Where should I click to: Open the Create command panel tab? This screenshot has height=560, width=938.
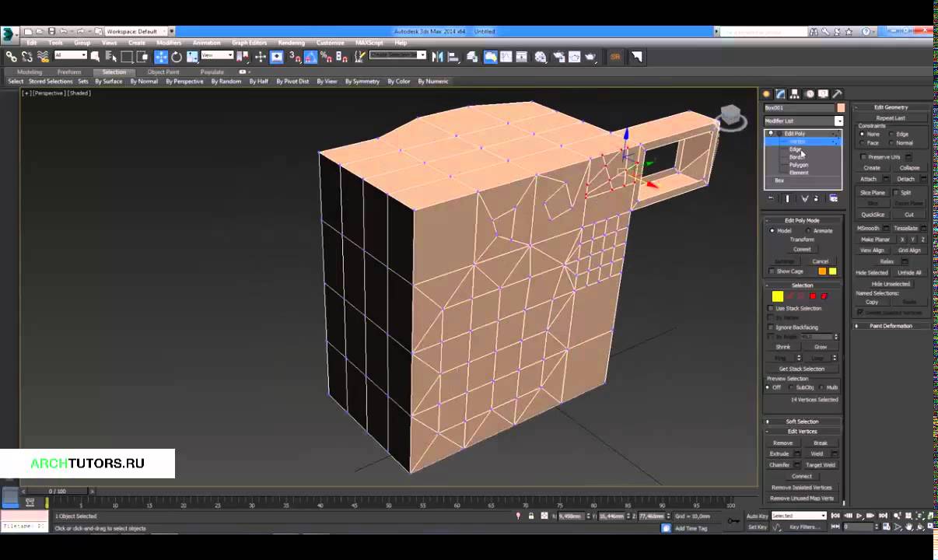(x=766, y=94)
